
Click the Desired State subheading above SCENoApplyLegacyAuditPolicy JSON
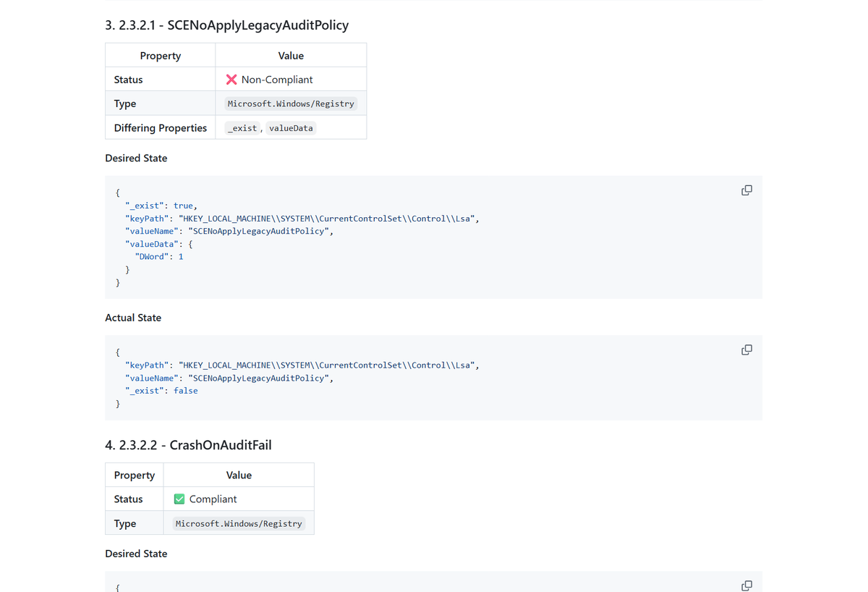(x=136, y=158)
